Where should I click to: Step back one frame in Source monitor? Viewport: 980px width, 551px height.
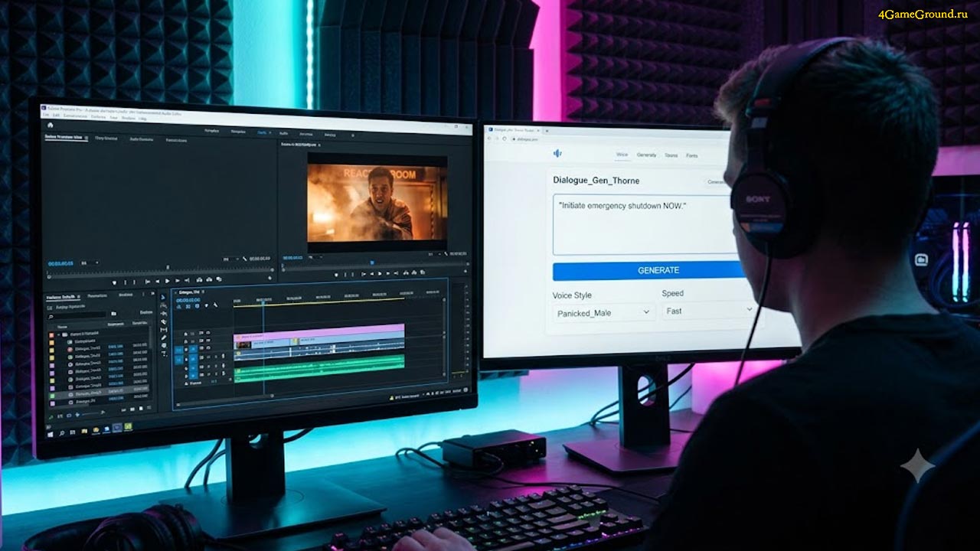(x=157, y=282)
